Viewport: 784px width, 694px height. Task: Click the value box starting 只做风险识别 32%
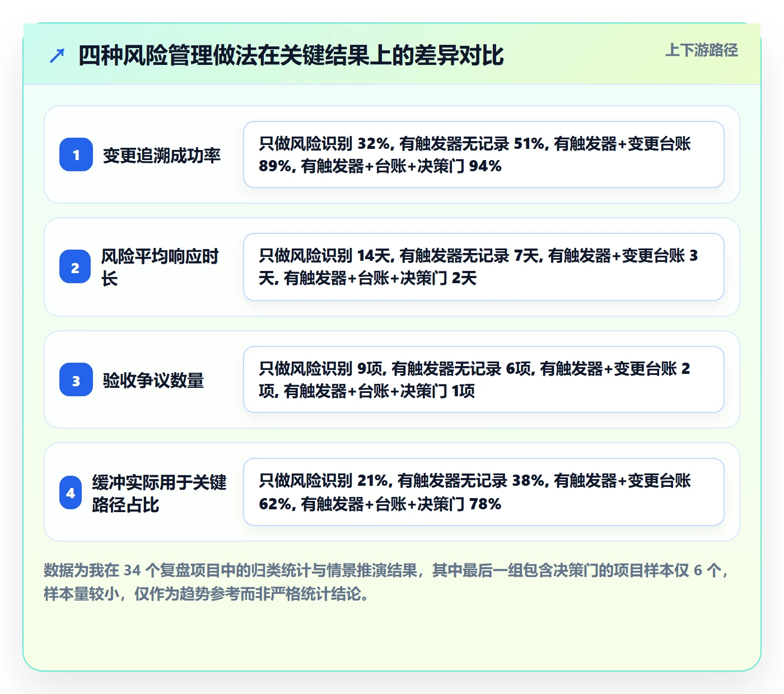[484, 154]
